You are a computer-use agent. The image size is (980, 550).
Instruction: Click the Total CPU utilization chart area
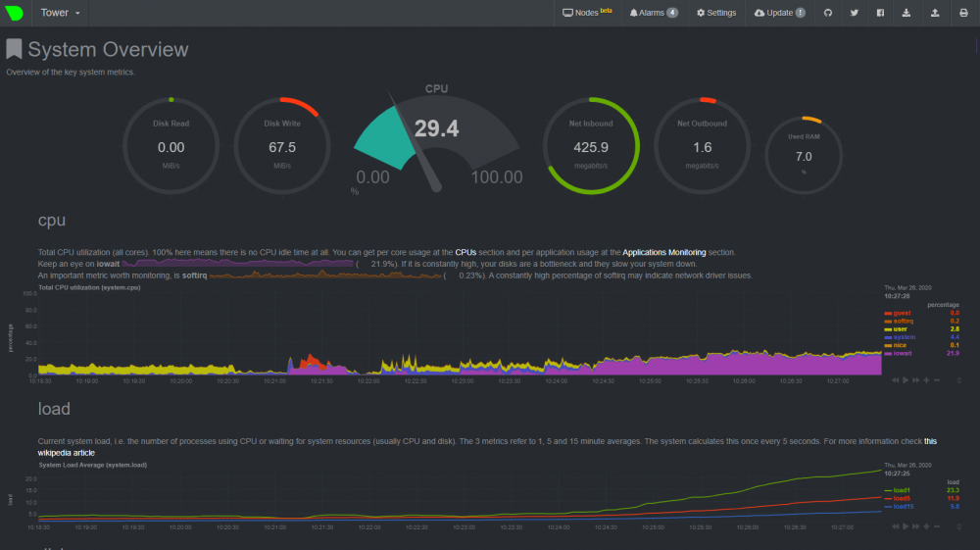pos(460,333)
